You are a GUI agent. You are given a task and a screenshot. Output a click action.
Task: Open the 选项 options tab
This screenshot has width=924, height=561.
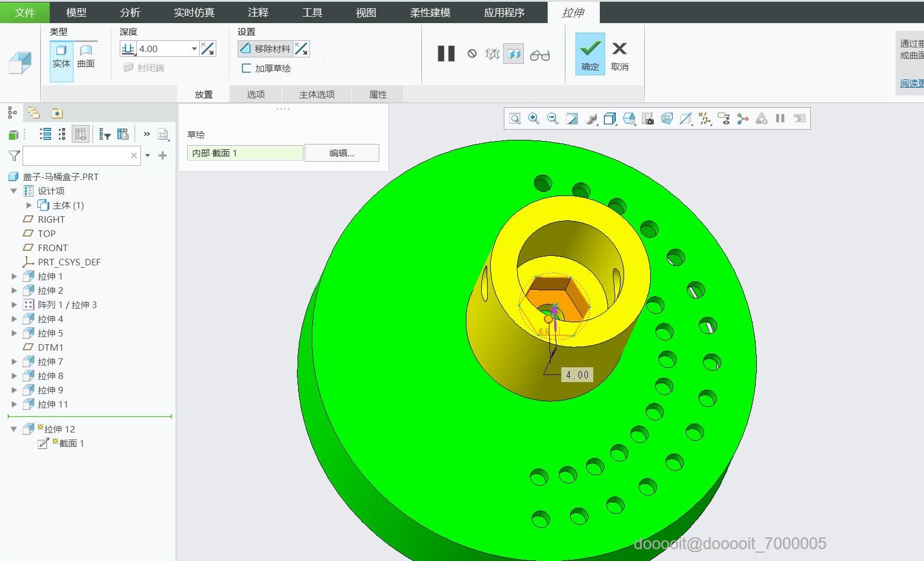(255, 94)
